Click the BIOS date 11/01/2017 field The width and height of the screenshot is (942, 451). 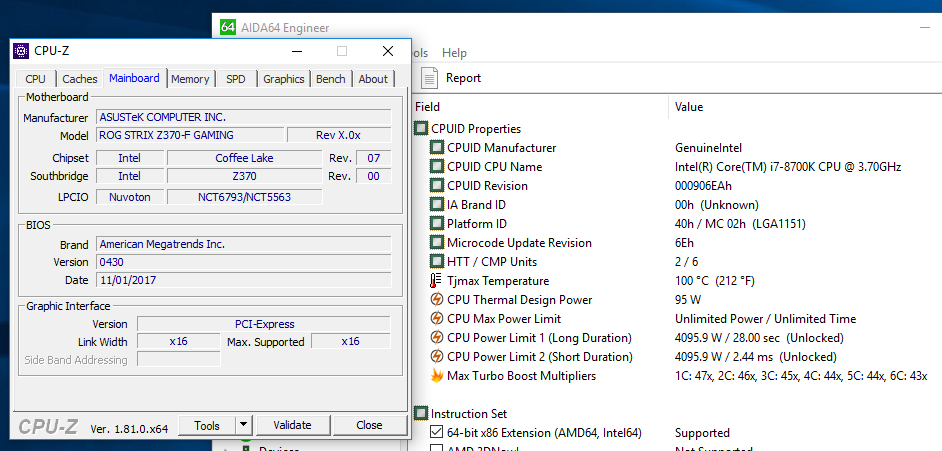pos(244,280)
